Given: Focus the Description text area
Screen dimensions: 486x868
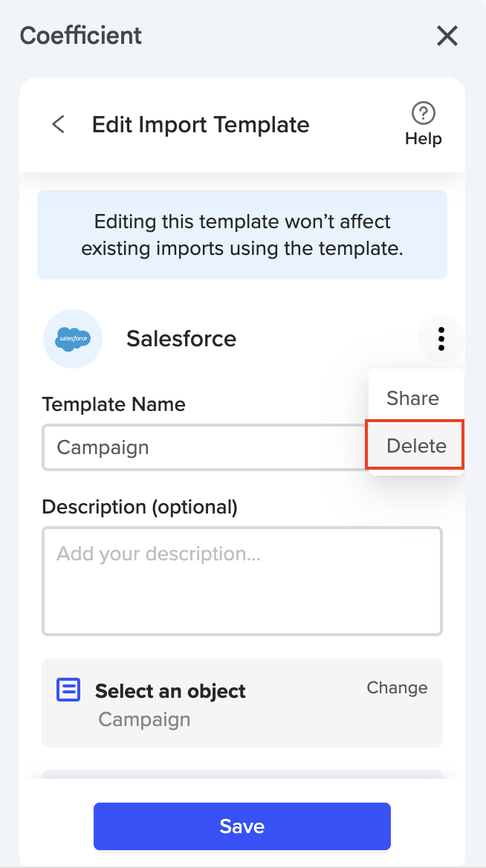Looking at the screenshot, I should 242,581.
